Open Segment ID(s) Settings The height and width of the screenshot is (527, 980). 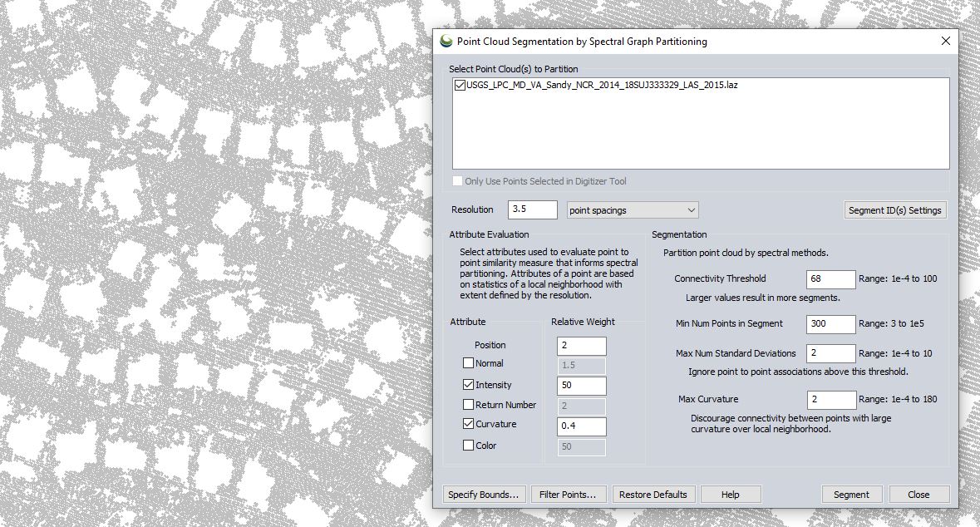pos(894,210)
